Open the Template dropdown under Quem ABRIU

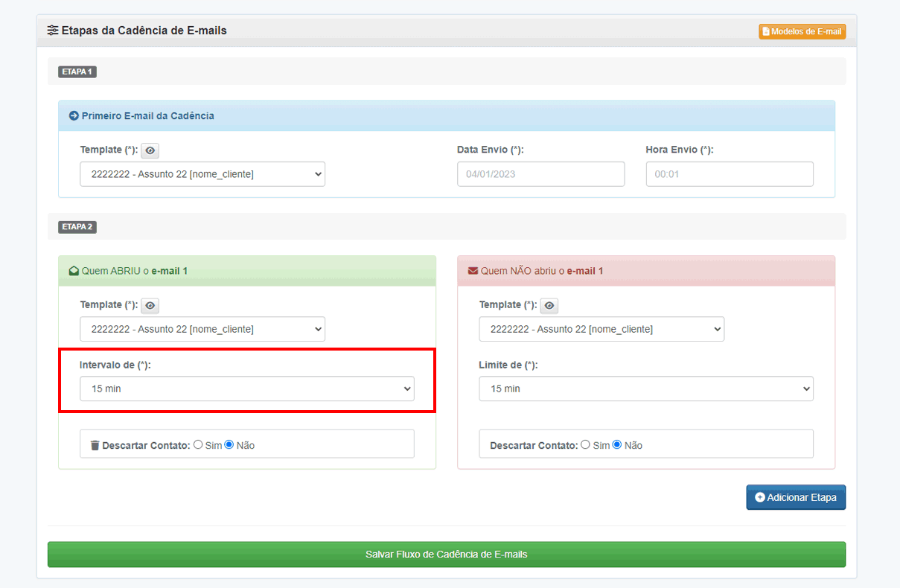202,329
